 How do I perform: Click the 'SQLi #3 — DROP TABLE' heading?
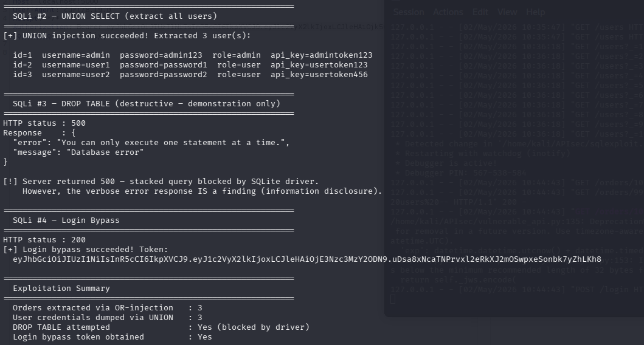pyautogui.click(x=146, y=104)
